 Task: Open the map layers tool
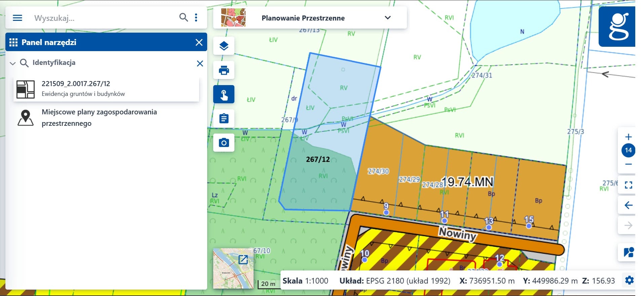point(224,46)
